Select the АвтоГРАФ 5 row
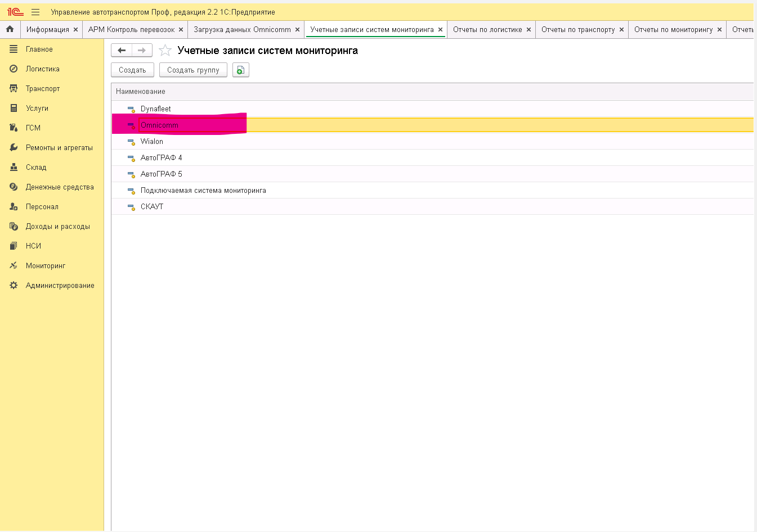This screenshot has height=532, width=757. click(162, 174)
